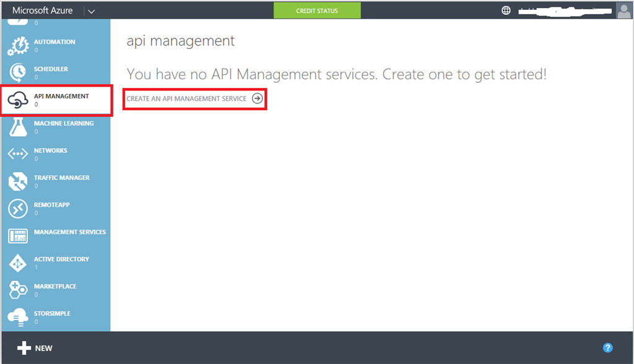This screenshot has width=634, height=364.
Task: Select MARKETPLACE in the sidebar
Action: [x=55, y=286]
